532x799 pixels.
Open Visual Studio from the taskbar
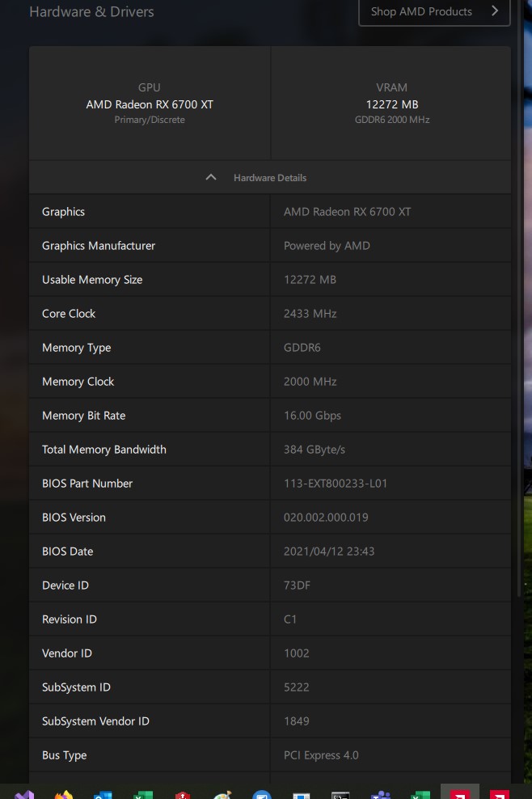coord(24,794)
